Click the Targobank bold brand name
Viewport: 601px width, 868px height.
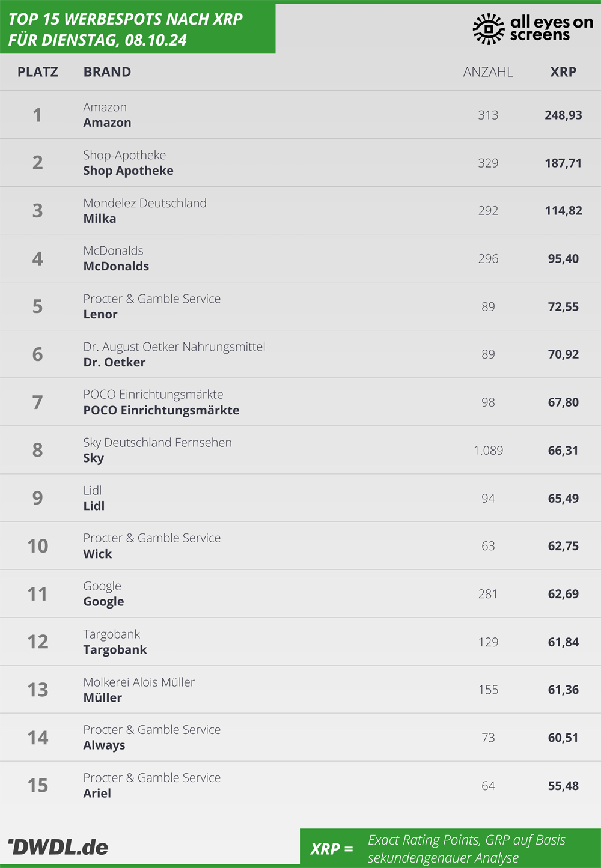[115, 649]
